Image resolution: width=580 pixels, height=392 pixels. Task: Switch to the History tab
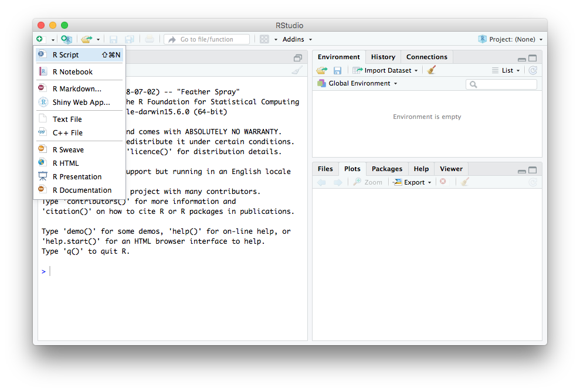(x=382, y=57)
